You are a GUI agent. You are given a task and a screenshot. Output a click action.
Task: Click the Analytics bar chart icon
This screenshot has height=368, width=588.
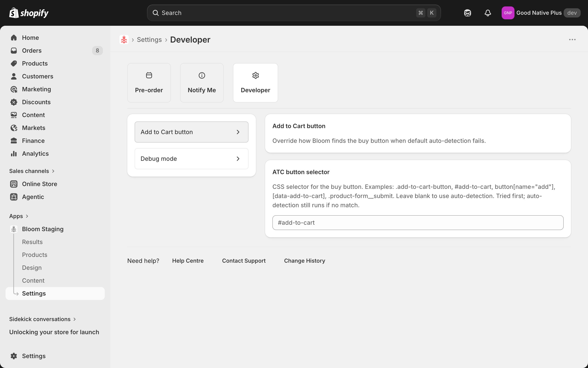(x=14, y=154)
